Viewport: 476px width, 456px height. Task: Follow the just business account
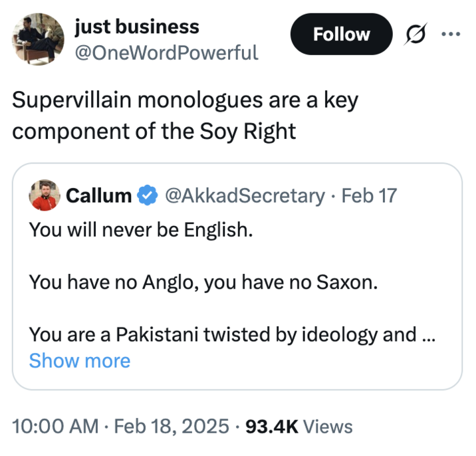click(x=341, y=34)
